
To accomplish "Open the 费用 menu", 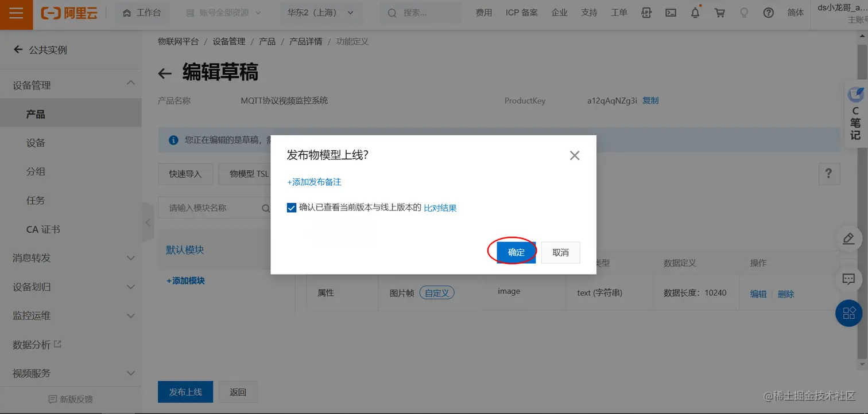I will click(x=484, y=13).
